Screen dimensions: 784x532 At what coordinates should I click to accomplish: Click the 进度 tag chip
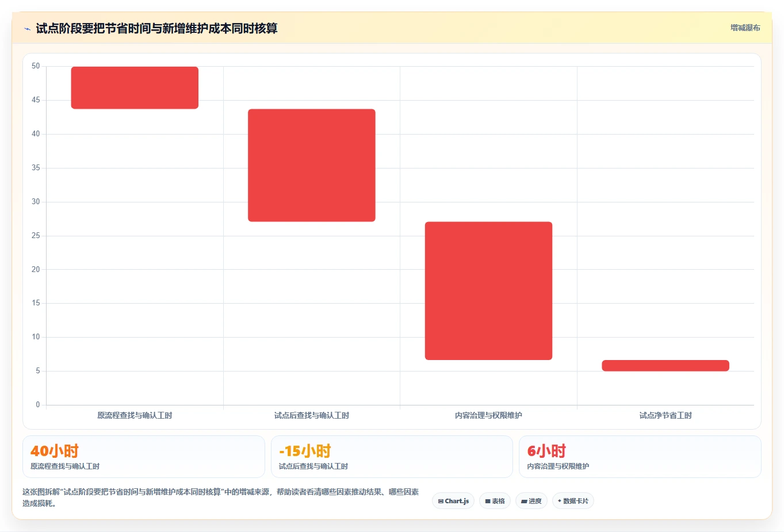531,501
